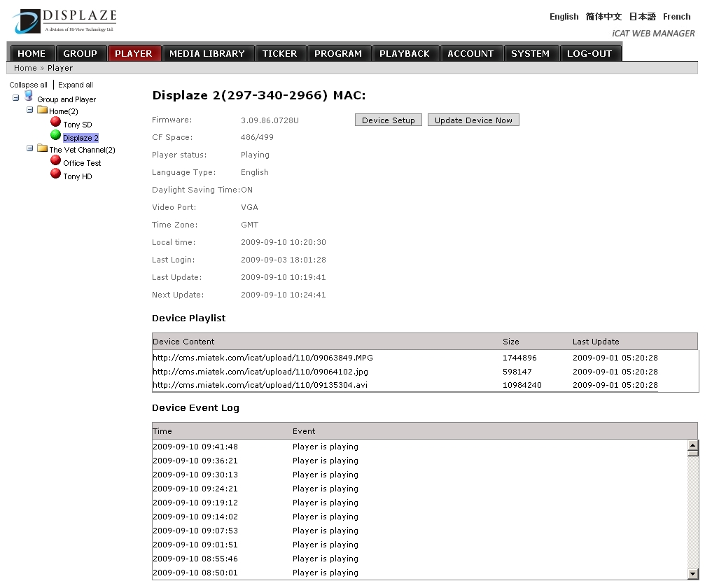
Task: Click the red status icon beside Office Test
Action: click(55, 160)
